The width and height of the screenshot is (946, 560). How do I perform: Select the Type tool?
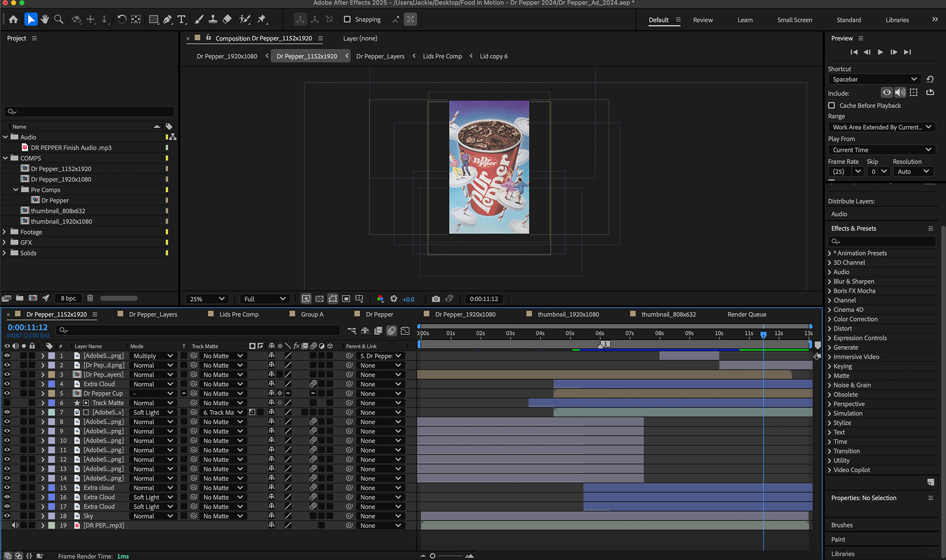181,19
